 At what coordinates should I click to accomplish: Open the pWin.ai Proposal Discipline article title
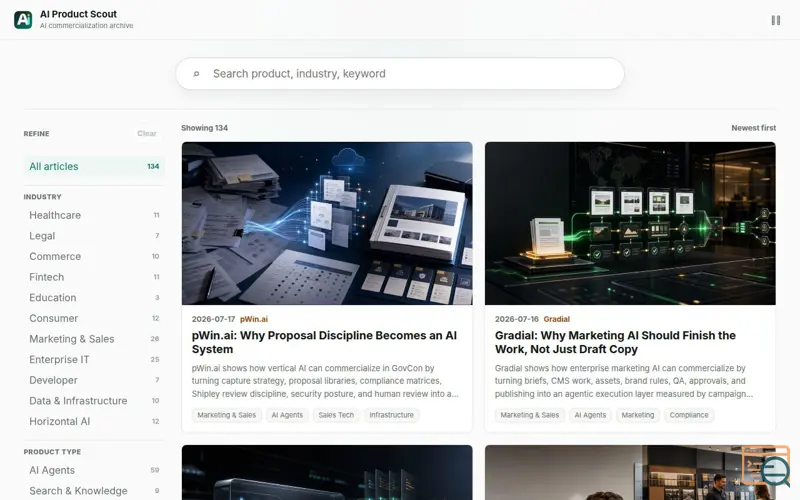pyautogui.click(x=324, y=342)
